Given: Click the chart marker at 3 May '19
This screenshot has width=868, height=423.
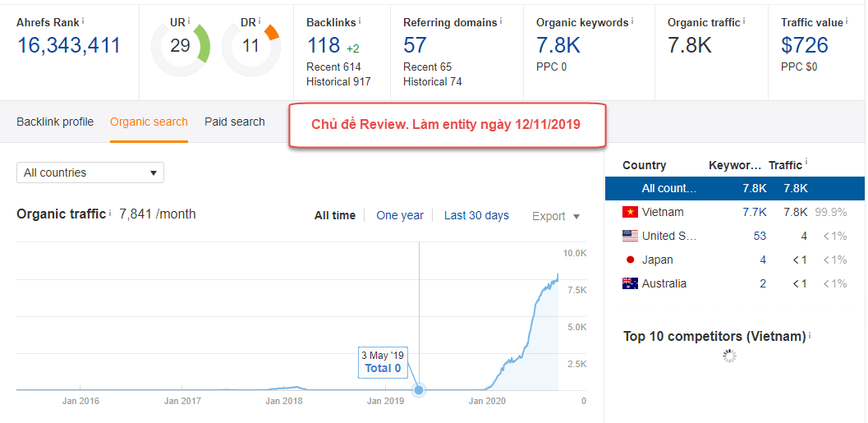Looking at the screenshot, I should (419, 390).
